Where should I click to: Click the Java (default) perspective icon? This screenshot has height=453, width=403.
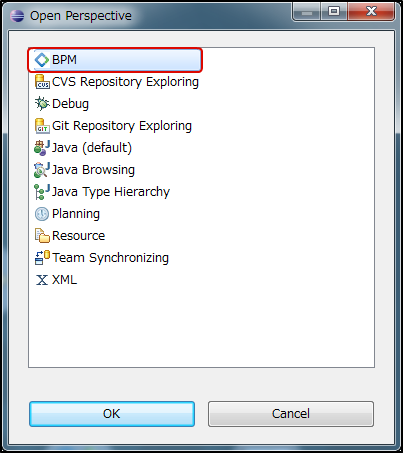coord(42,148)
